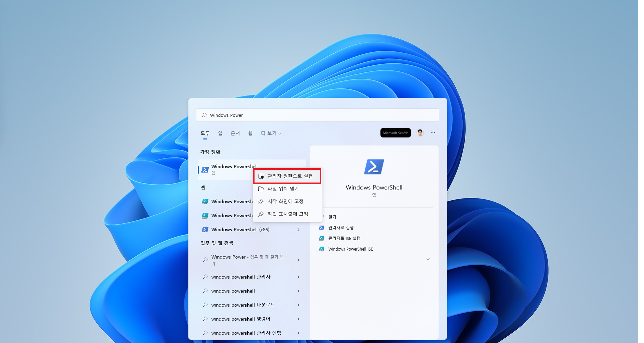The height and width of the screenshot is (343, 644).
Task: Click 관리자로 ISE 실행 in preview pane
Action: (344, 238)
